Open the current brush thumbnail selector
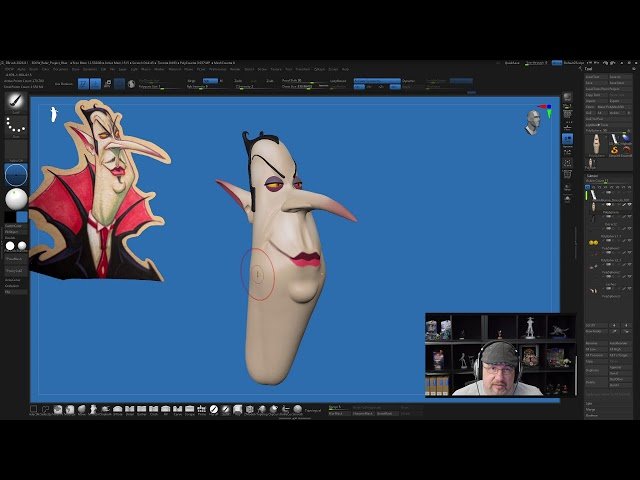 (x=16, y=101)
